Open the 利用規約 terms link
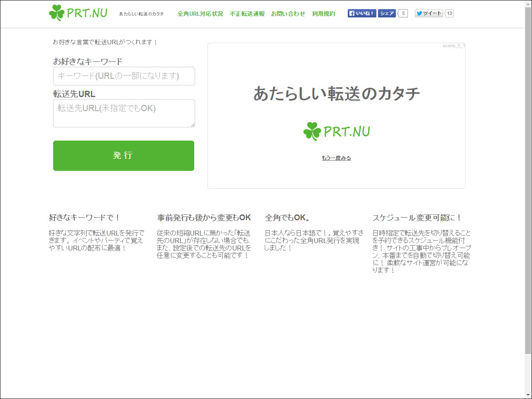Viewport: 532px width, 399px height. click(x=324, y=13)
